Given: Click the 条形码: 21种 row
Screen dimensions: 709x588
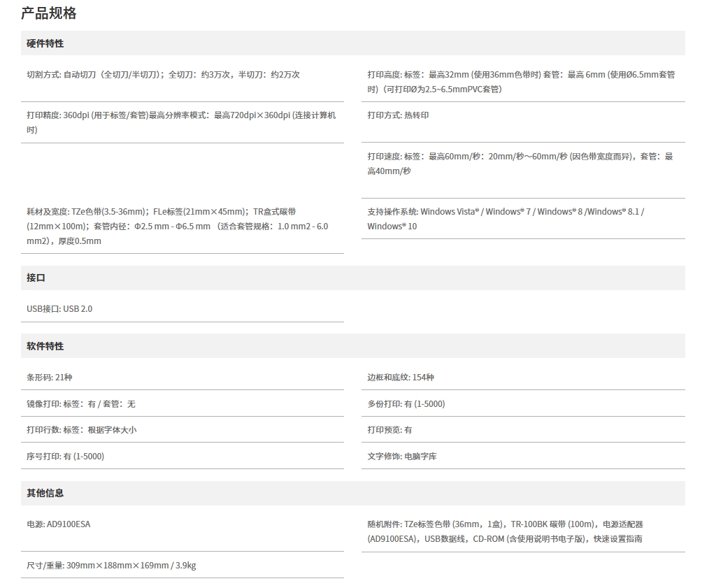Looking at the screenshot, I should [182, 378].
